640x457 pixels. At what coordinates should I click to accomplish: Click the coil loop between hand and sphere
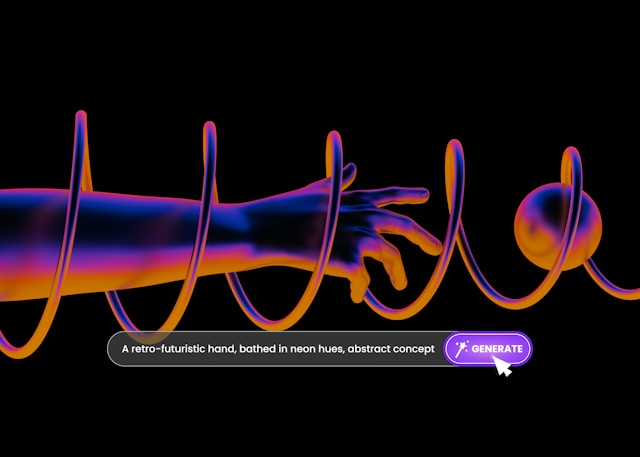pos(456,160)
